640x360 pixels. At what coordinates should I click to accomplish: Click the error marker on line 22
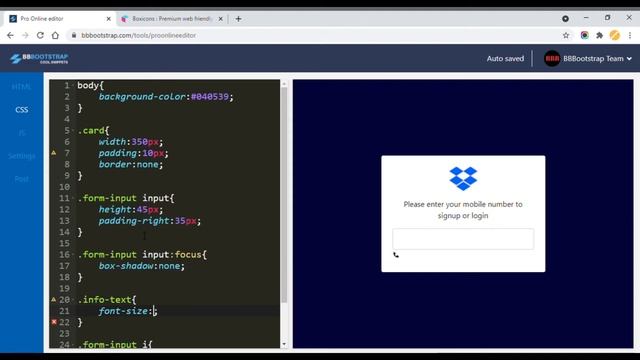(x=54, y=322)
